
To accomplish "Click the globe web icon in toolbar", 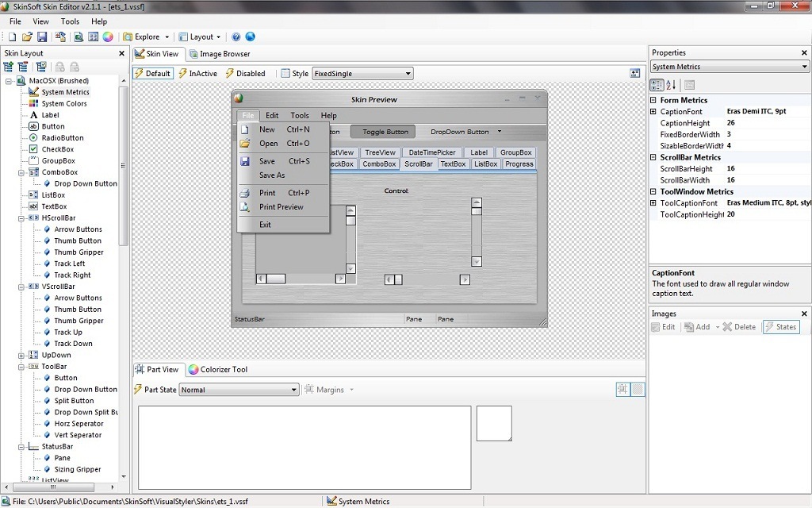I will [x=250, y=37].
